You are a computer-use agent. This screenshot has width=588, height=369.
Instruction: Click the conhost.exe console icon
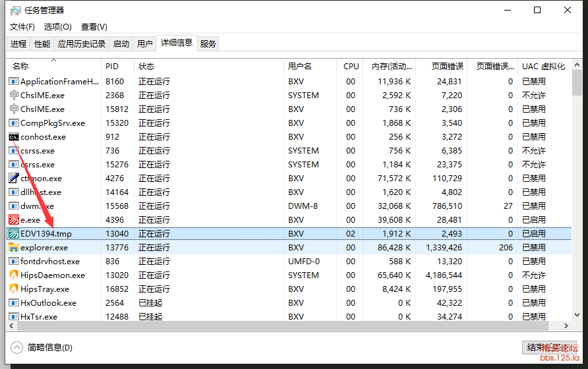coord(14,137)
